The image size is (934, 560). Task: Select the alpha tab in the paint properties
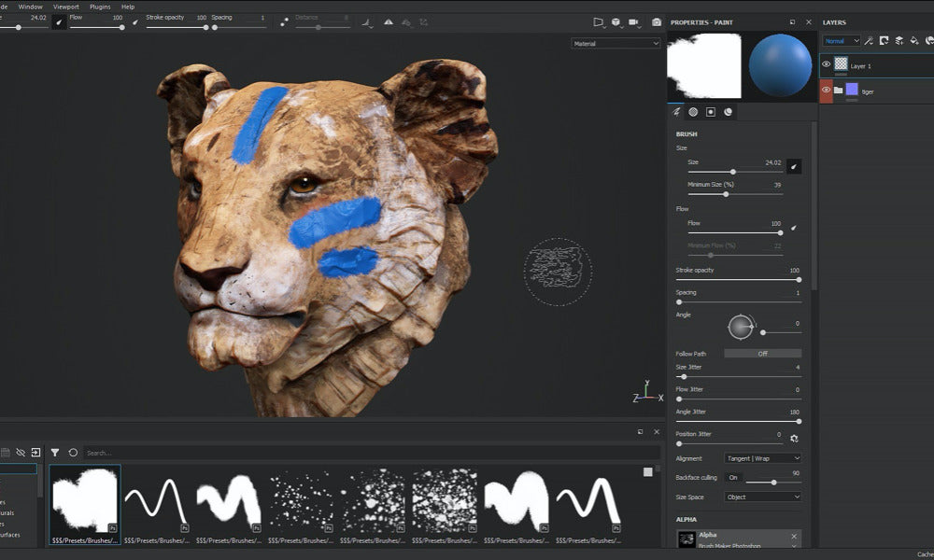tap(693, 112)
